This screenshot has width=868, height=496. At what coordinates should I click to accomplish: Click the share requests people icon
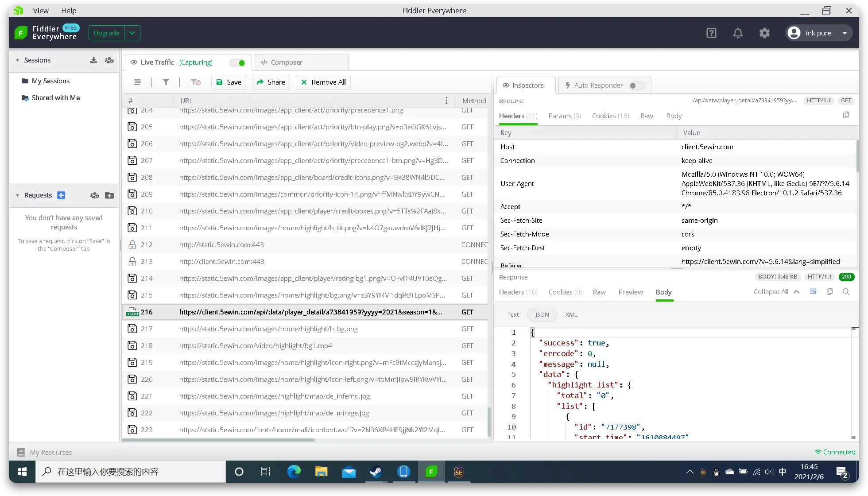point(94,195)
